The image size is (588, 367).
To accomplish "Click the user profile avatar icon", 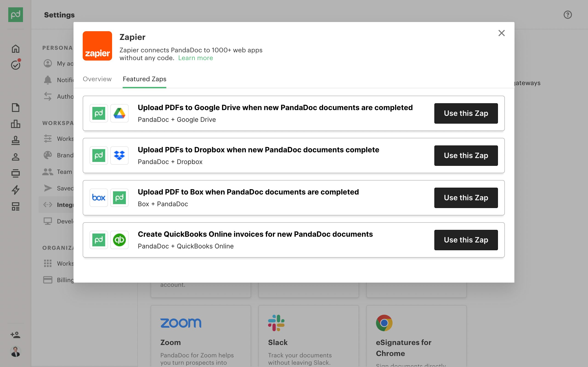I will tap(15, 351).
